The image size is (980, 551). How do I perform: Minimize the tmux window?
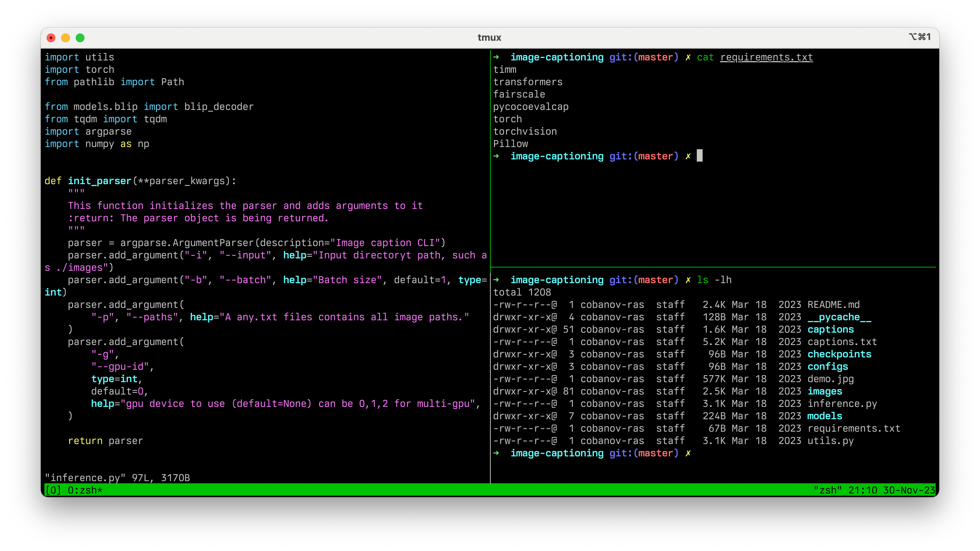click(66, 37)
